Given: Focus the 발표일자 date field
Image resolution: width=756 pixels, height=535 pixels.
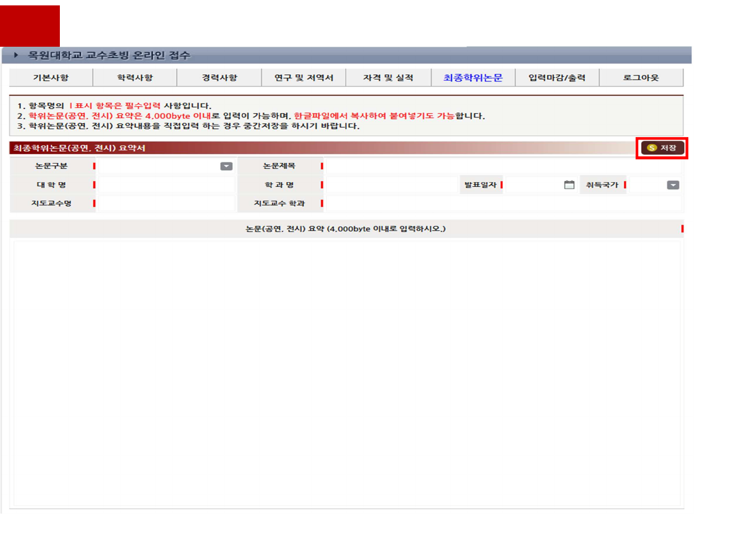Looking at the screenshot, I should [x=532, y=185].
